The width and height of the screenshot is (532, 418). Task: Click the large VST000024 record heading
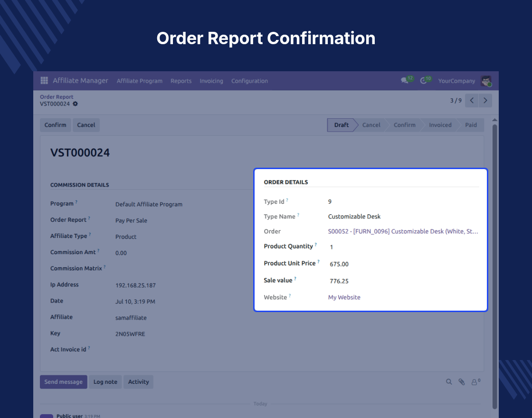80,152
